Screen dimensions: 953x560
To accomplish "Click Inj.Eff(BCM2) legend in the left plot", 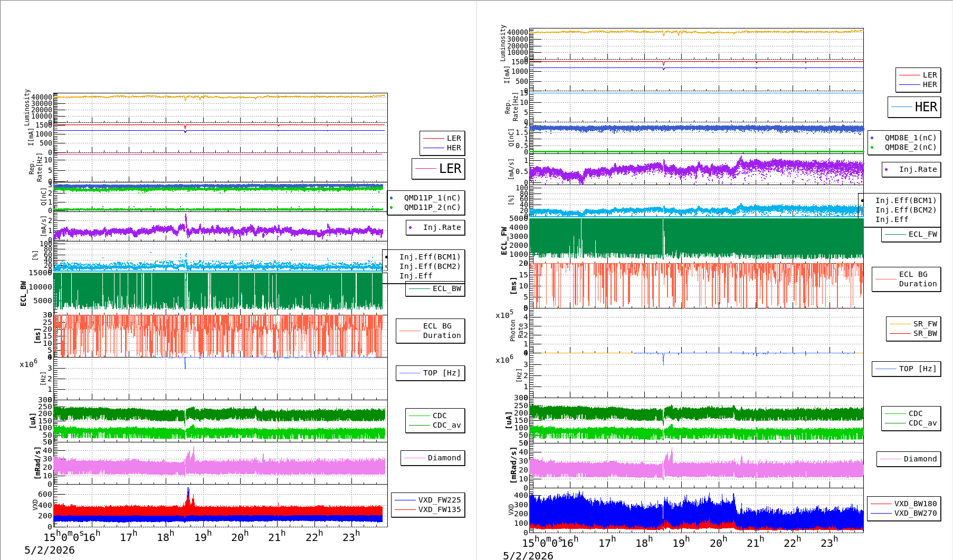I will (424, 266).
